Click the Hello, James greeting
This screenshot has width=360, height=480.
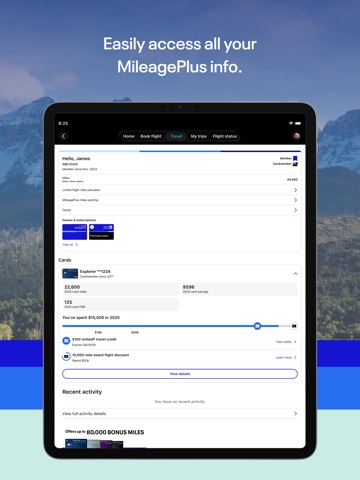click(x=76, y=159)
